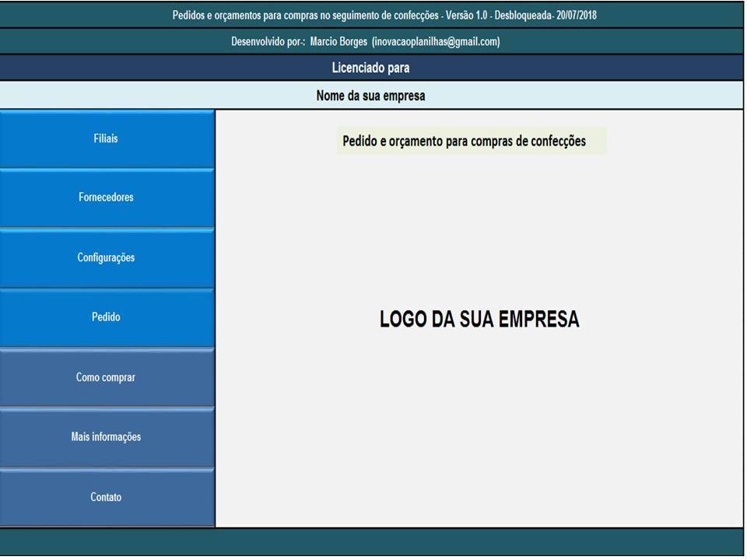Image resolution: width=747 pixels, height=560 pixels.
Task: Click the title bar 'Pedidos e orçamentos para compras'
Action: (371, 15)
